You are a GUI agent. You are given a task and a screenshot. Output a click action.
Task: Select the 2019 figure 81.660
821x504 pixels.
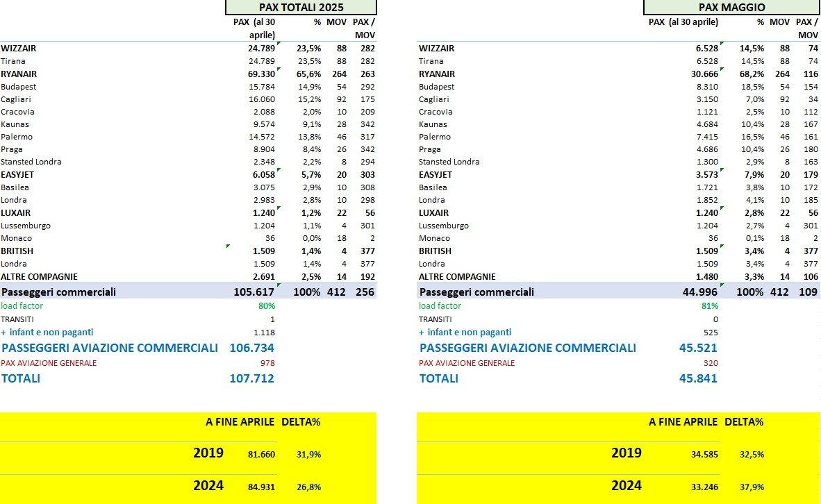pos(261,454)
